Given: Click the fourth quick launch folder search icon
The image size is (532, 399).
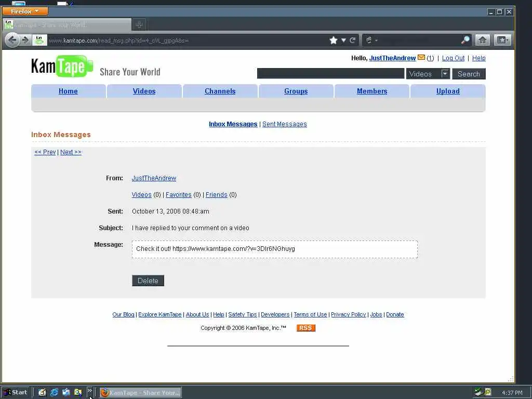Looking at the screenshot, I should (78, 392).
